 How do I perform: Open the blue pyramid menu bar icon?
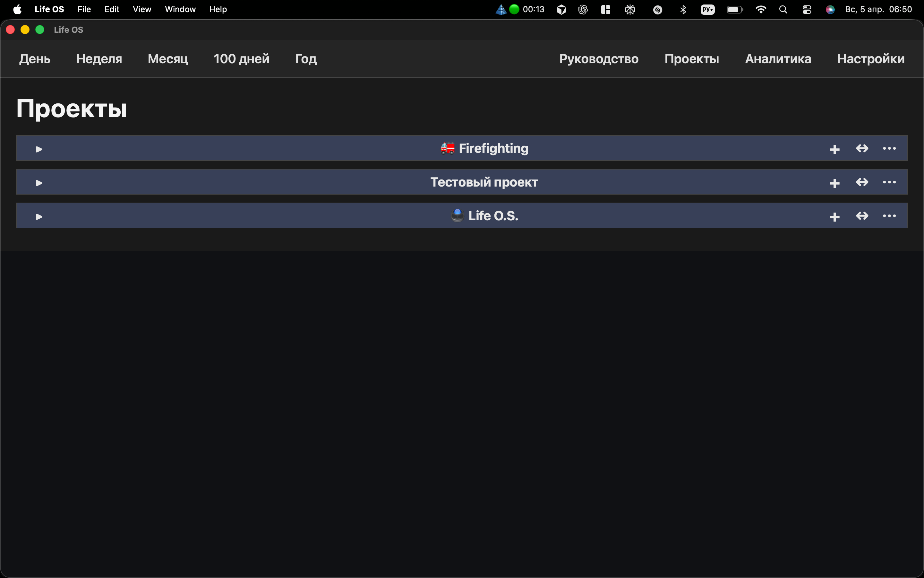click(x=501, y=10)
